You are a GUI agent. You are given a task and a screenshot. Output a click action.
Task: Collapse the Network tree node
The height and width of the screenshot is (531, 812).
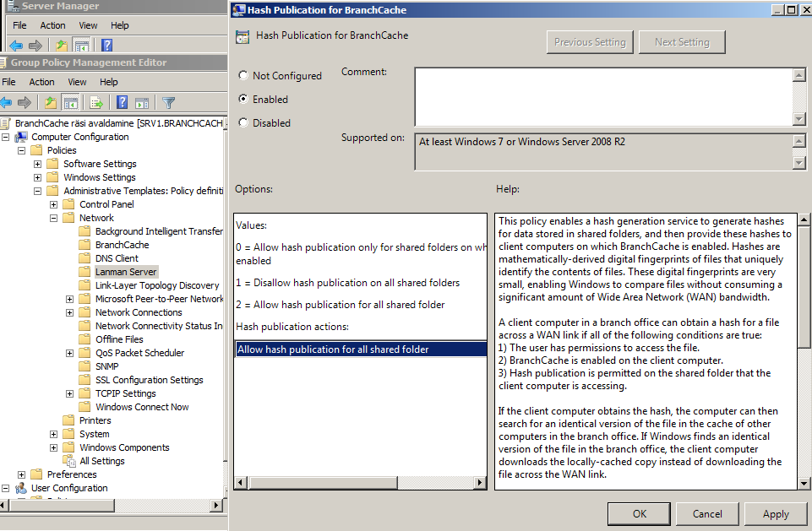pyautogui.click(x=54, y=218)
